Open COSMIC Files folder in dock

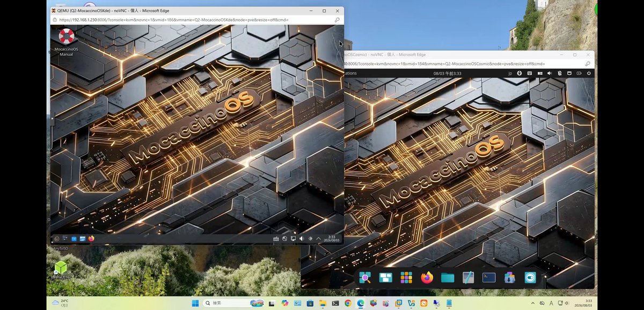(x=448, y=277)
